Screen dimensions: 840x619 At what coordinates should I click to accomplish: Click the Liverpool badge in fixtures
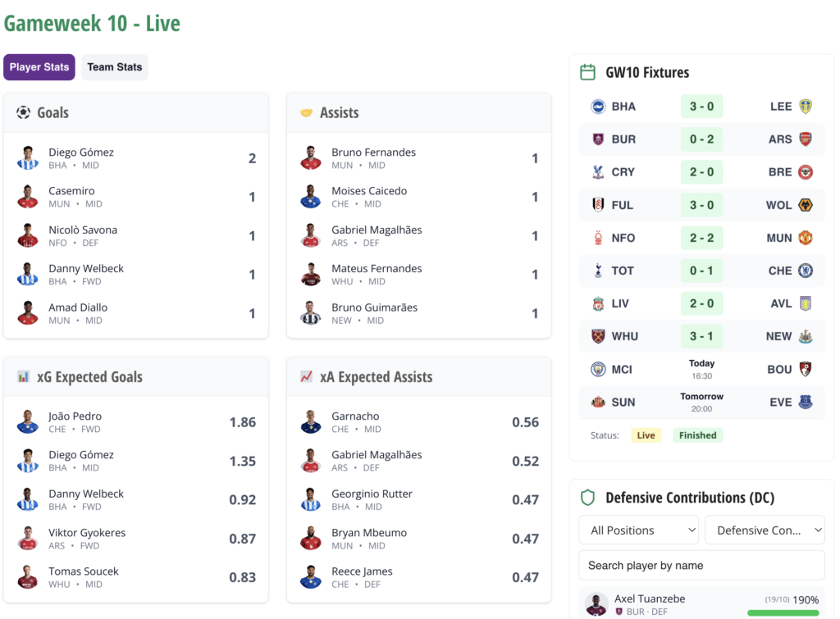598,303
